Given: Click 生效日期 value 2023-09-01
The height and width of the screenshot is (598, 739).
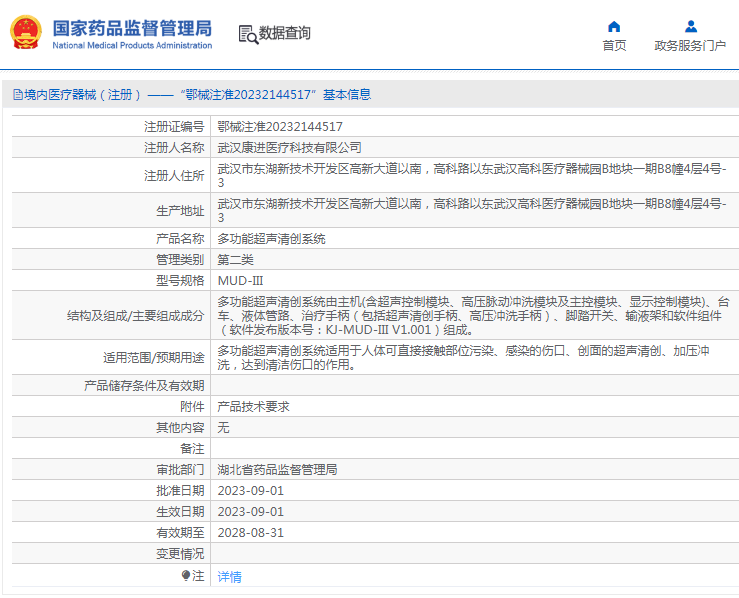Looking at the screenshot, I should tap(251, 511).
